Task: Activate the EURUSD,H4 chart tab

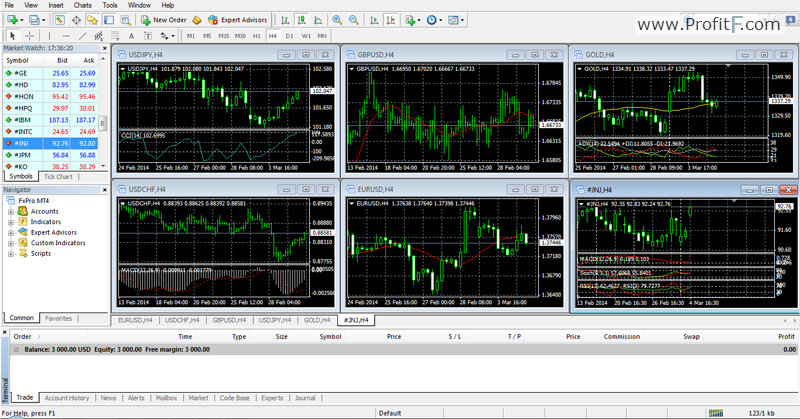Action: (x=135, y=321)
